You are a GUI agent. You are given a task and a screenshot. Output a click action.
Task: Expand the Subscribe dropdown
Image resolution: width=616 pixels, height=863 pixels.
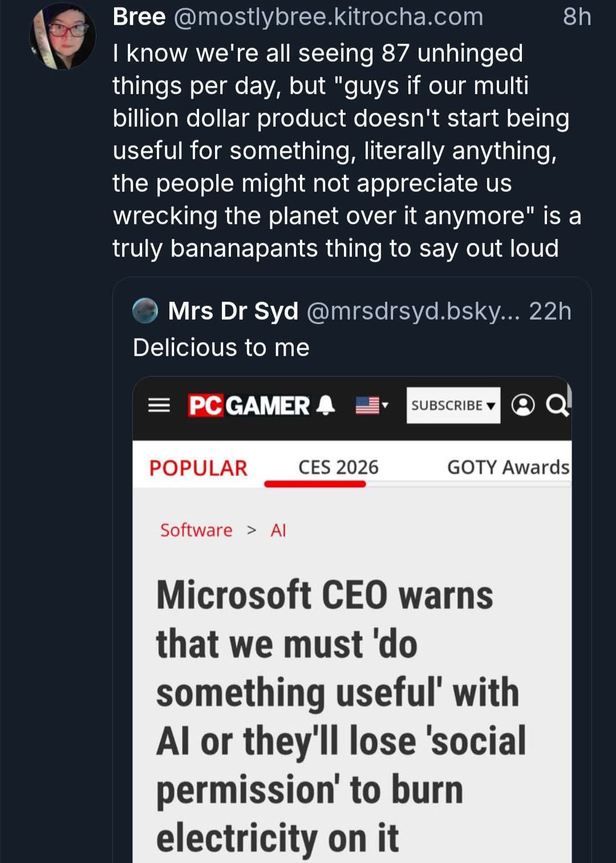point(453,405)
